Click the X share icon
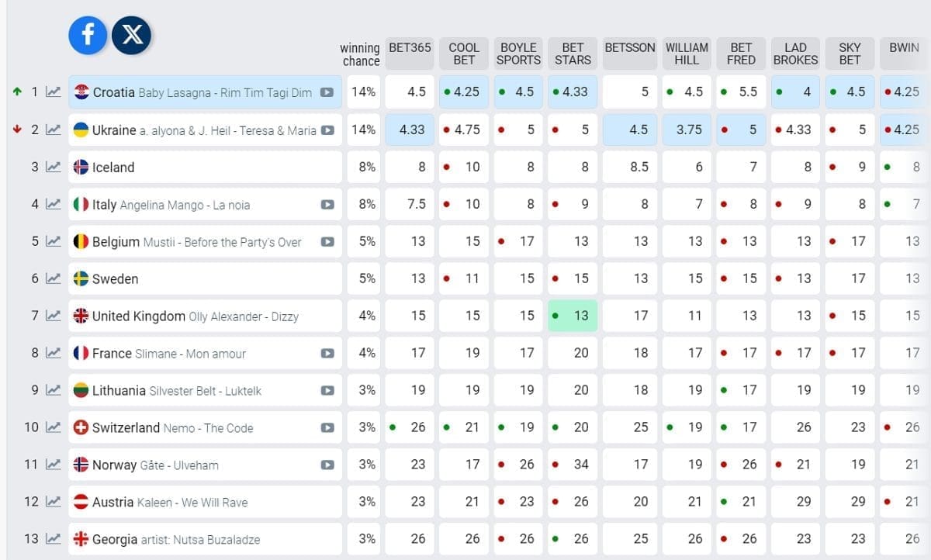 coord(131,36)
